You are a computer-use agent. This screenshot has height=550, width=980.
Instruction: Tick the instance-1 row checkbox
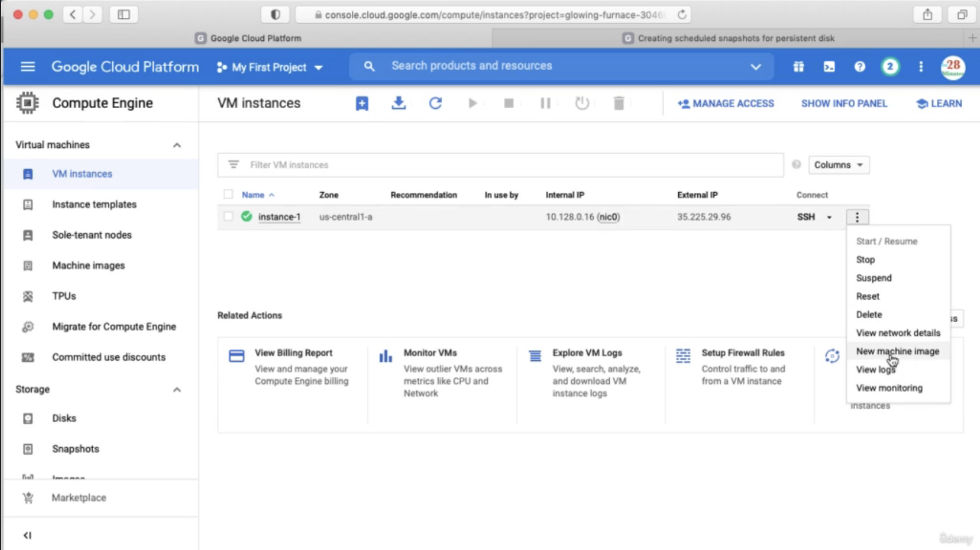click(x=229, y=217)
